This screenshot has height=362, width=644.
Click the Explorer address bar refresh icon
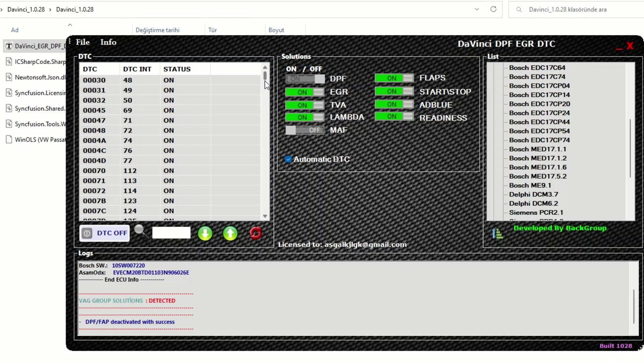point(493,9)
